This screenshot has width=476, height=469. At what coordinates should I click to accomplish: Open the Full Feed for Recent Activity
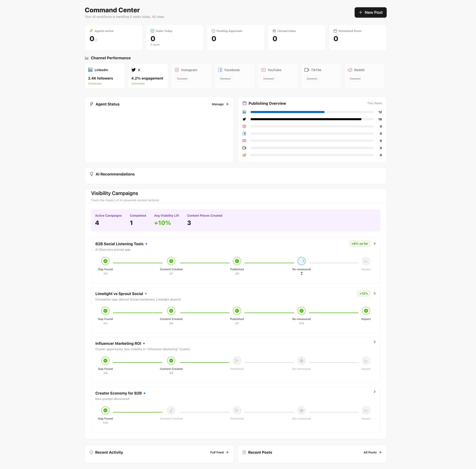click(x=219, y=452)
